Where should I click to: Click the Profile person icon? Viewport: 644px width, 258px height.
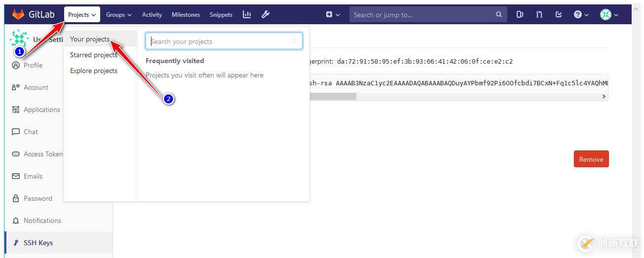point(16,65)
